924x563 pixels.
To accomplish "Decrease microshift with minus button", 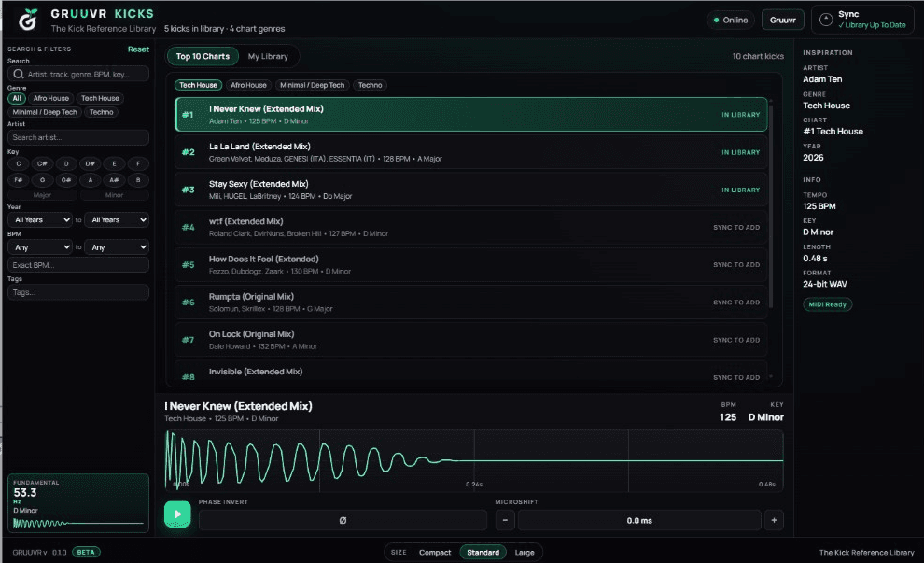I will pos(505,521).
